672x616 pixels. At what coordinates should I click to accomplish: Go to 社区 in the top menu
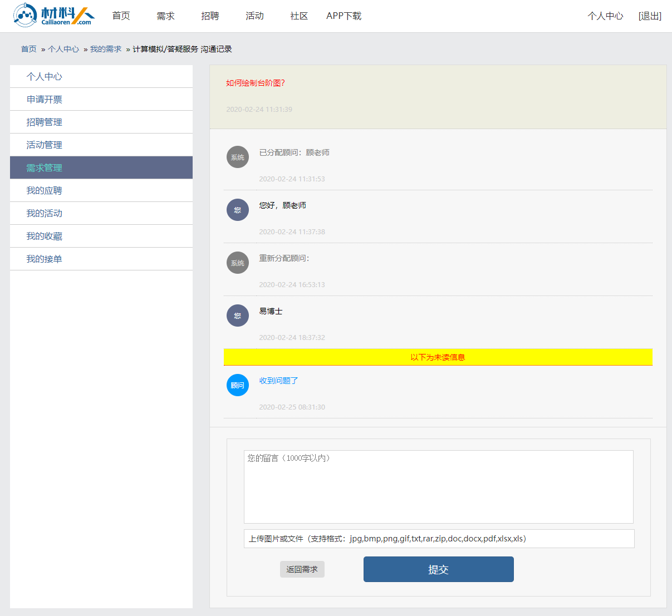299,16
